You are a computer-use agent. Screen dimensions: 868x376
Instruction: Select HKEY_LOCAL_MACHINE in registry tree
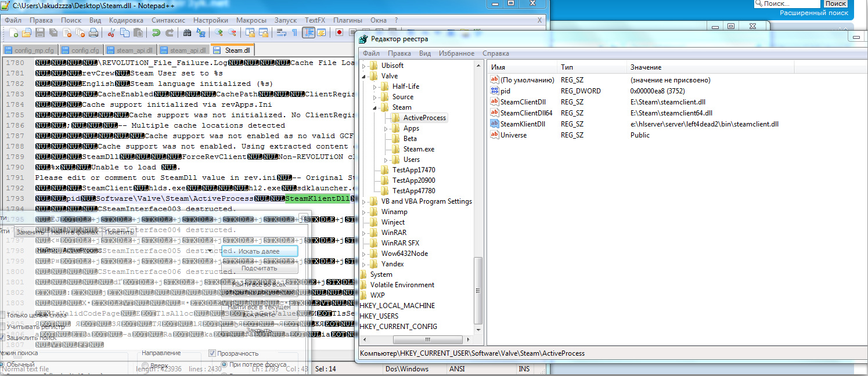pyautogui.click(x=397, y=306)
